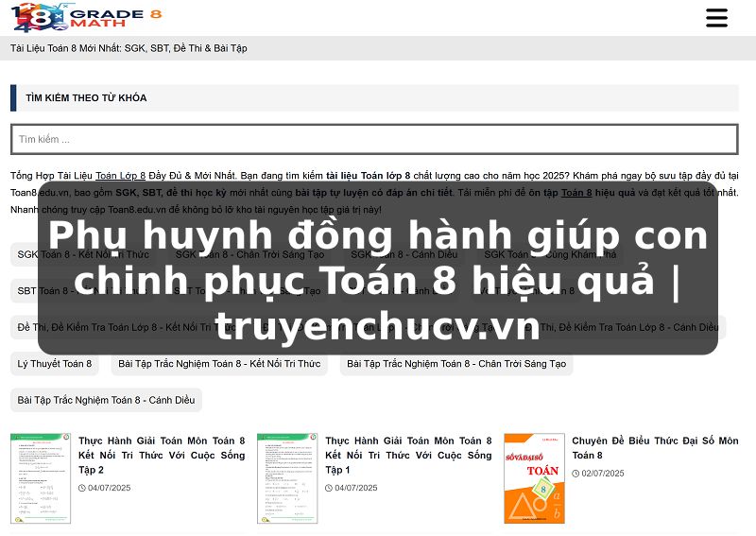Click the "04/07/2025" date under Tập 1
Screen dimensions: 756x536
coord(356,488)
